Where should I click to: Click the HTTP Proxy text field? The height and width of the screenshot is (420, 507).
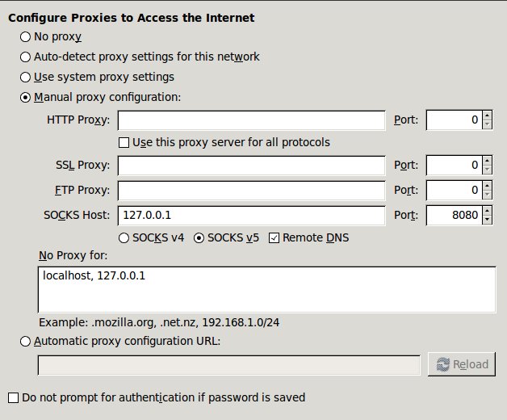pyautogui.click(x=252, y=120)
